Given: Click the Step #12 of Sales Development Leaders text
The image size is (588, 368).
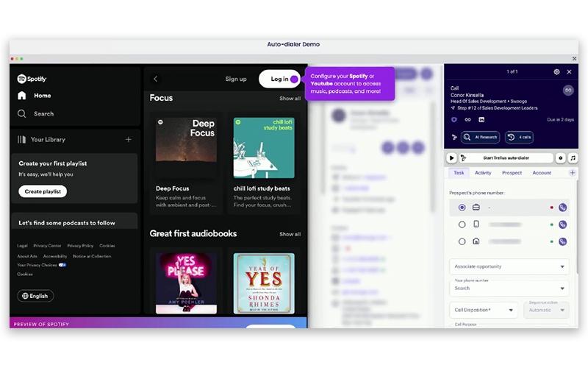Looking at the screenshot, I should click(498, 108).
